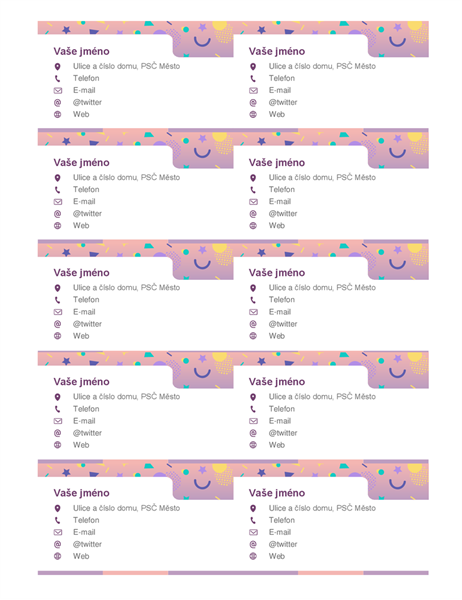Select '@twitter' text in fourth-row right card

point(283,433)
